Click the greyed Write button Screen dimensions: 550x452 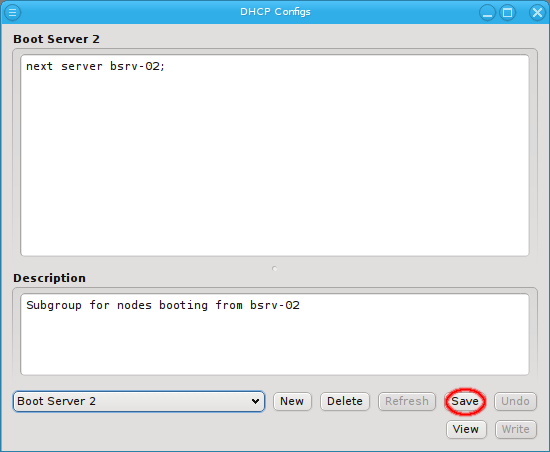[516, 429]
